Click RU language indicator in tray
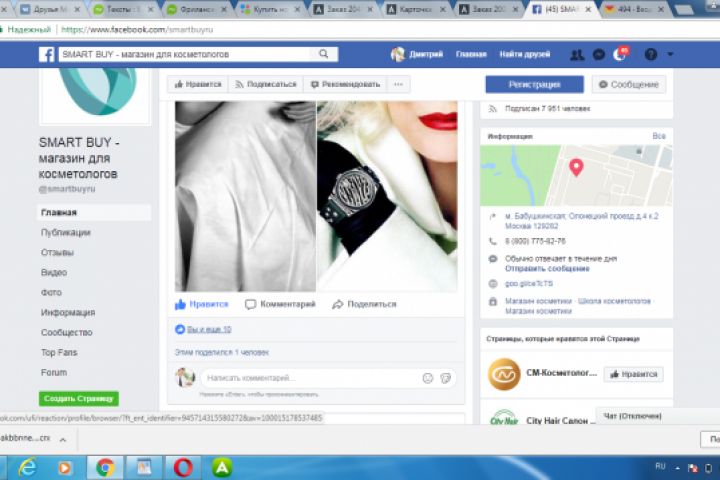The height and width of the screenshot is (480, 720). pos(660,467)
